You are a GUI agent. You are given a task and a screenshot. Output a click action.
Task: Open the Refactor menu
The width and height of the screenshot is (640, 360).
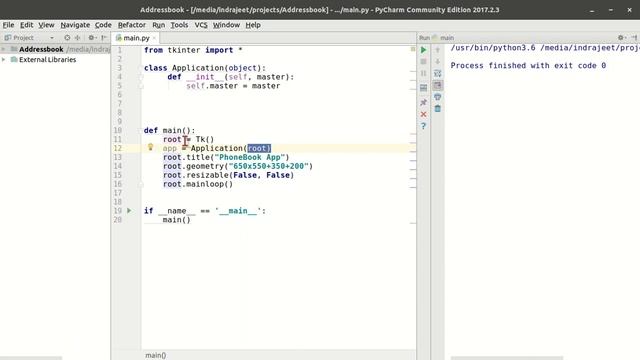(x=131, y=25)
